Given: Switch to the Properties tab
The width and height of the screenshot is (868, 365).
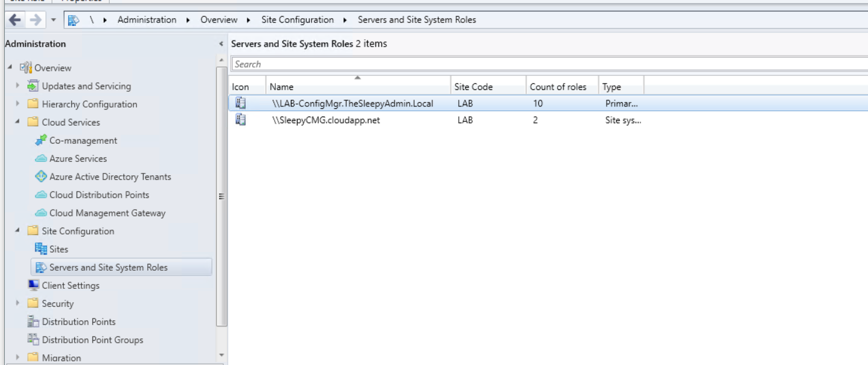Looking at the screenshot, I should [81, 2].
